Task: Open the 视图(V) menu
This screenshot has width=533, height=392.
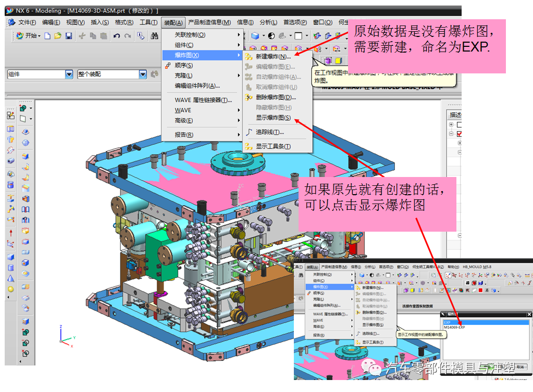Action: point(75,22)
